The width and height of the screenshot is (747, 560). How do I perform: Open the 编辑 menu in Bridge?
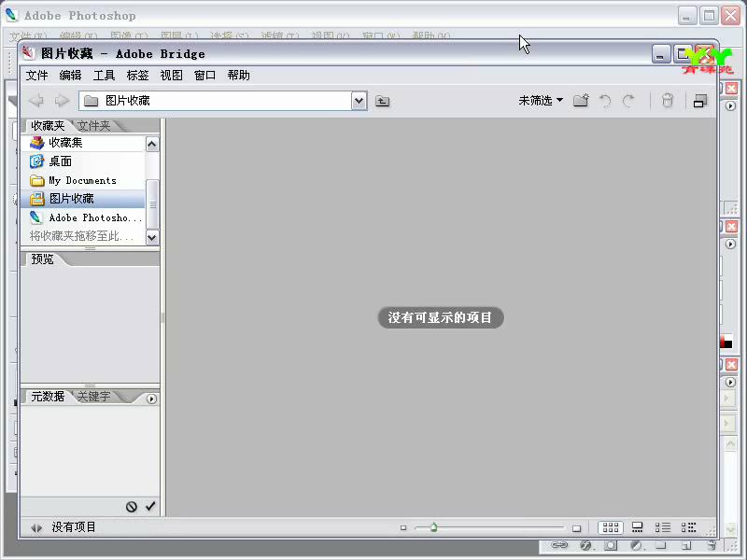point(71,76)
